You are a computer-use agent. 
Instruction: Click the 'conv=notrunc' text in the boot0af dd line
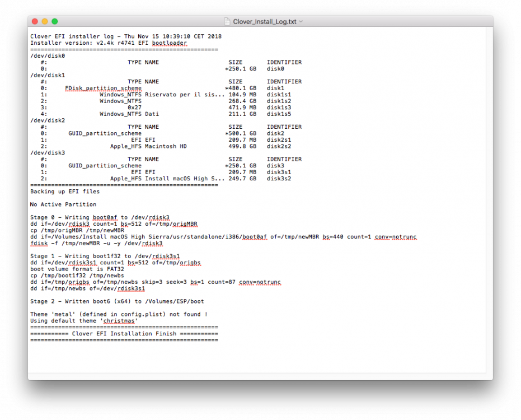click(x=396, y=237)
